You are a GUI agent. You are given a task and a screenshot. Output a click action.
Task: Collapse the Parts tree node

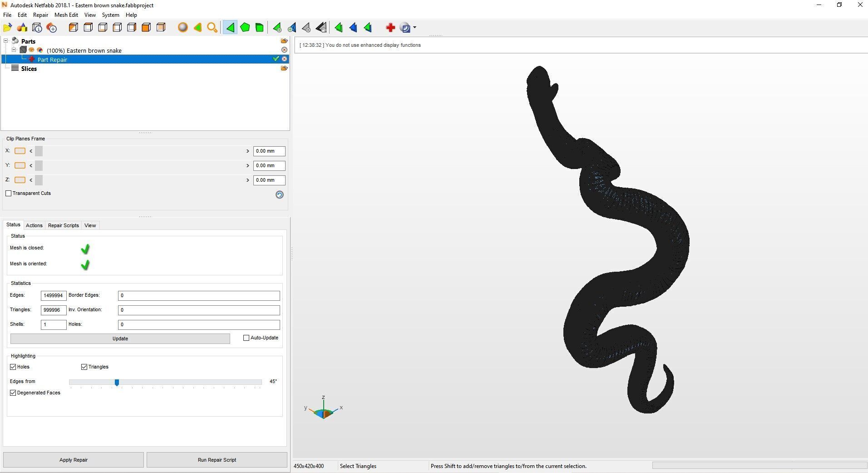(x=6, y=41)
